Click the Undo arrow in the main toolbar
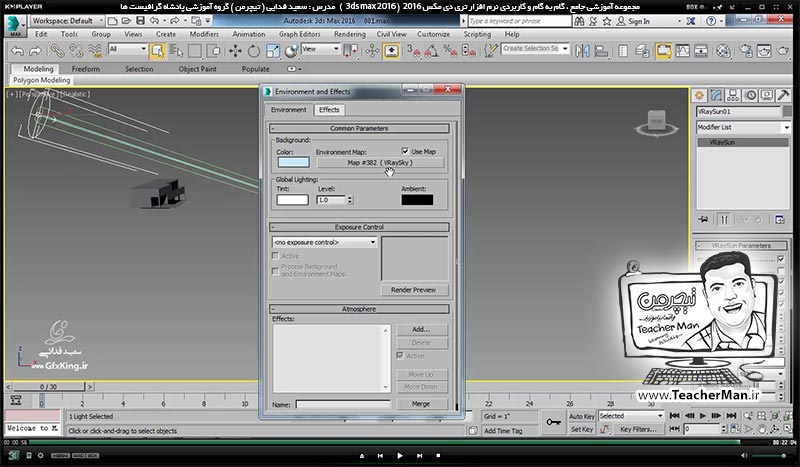Image resolution: width=800 pixels, height=467 pixels. pos(17,51)
